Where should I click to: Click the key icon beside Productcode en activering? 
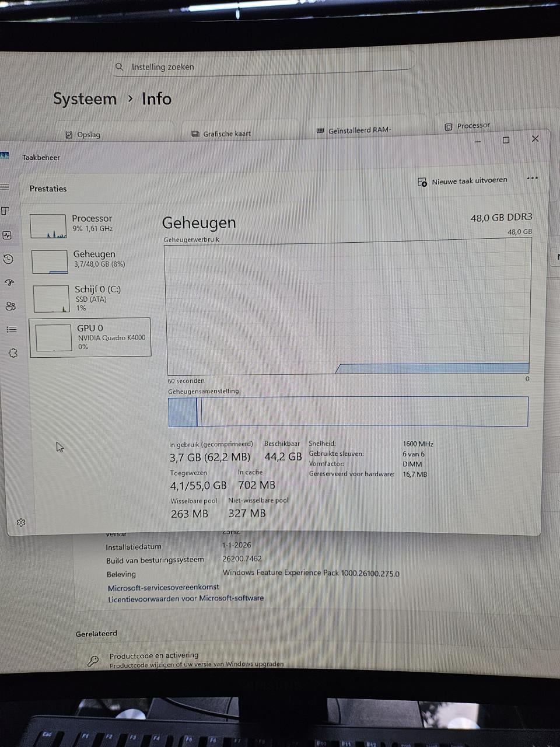pos(93,661)
